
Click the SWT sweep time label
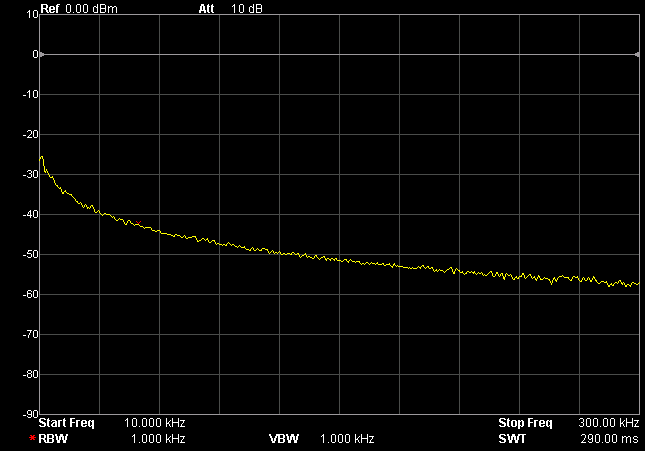[x=512, y=439]
